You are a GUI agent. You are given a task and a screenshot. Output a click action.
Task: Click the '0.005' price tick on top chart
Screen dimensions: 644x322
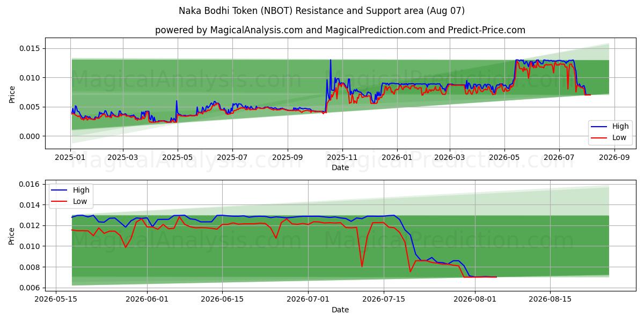31,107
